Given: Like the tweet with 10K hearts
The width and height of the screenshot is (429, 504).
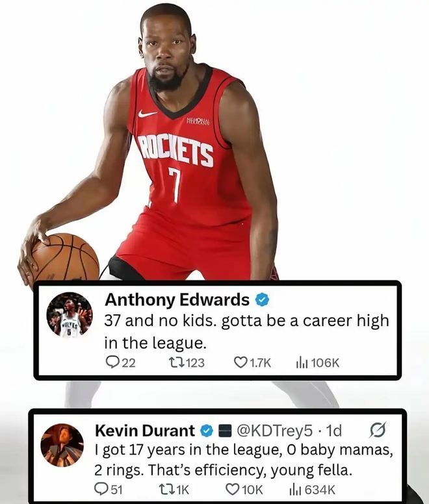Looking at the screenshot, I should 232,489.
